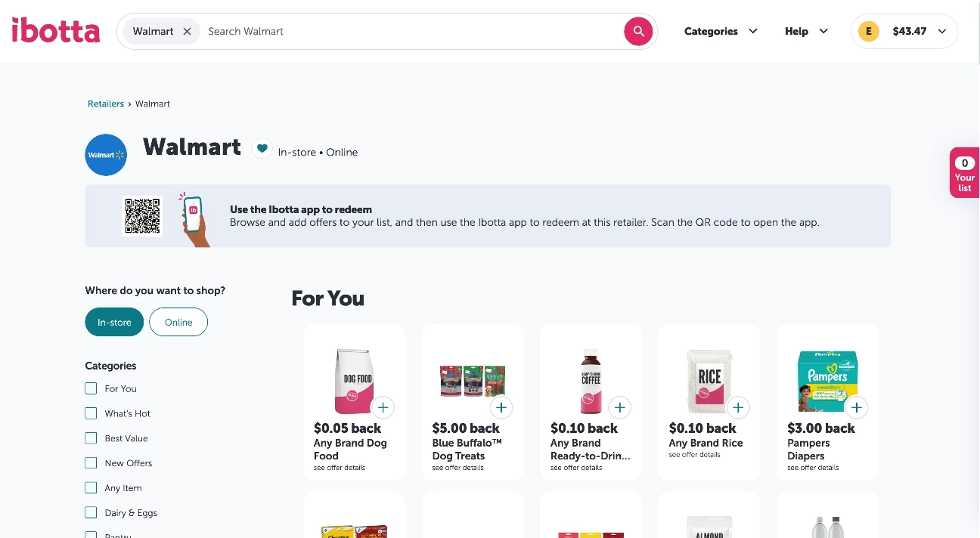Add the Pampers Diapers offer
Screen dimensions: 980x538
pos(856,408)
